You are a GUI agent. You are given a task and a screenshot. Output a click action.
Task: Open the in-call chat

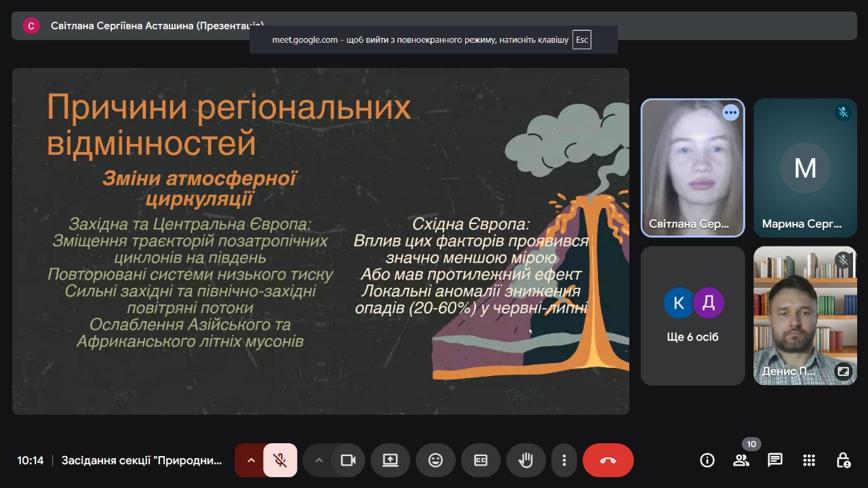[x=775, y=459]
